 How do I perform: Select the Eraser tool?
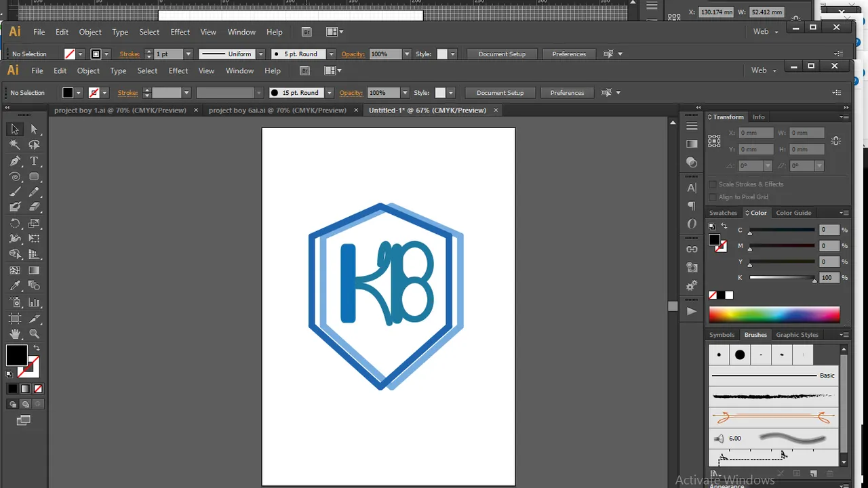click(35, 207)
